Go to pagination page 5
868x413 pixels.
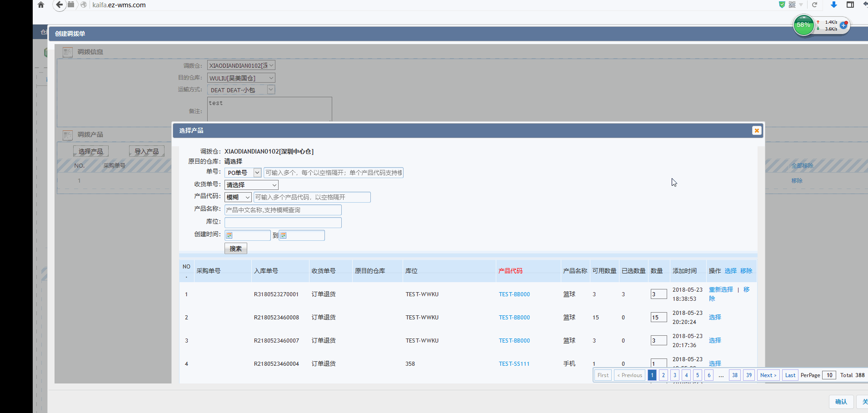coord(698,375)
